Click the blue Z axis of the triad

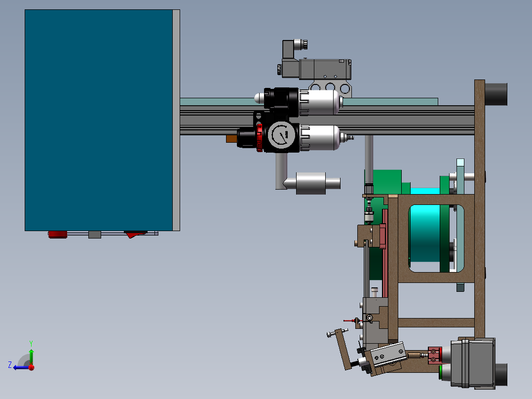pos(21,368)
